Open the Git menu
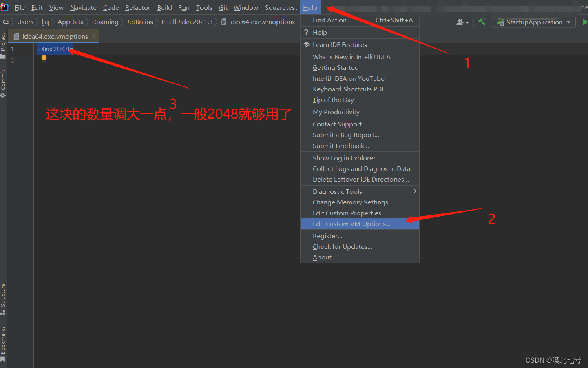 pos(223,7)
